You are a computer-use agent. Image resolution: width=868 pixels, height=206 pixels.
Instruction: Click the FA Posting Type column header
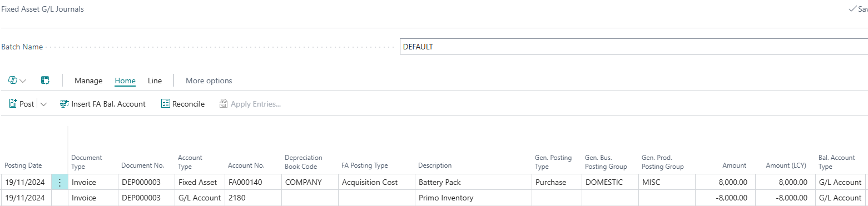coord(365,165)
